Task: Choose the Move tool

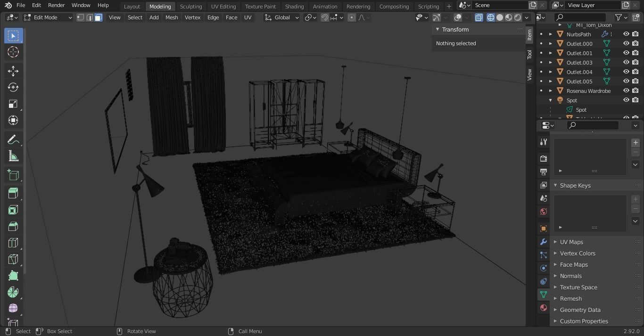Action: pyautogui.click(x=13, y=71)
